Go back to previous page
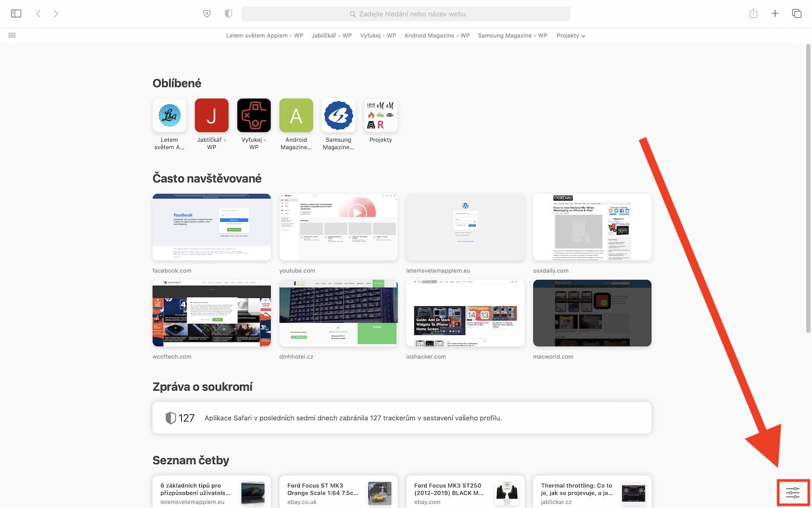The image size is (812, 508). tap(38, 14)
